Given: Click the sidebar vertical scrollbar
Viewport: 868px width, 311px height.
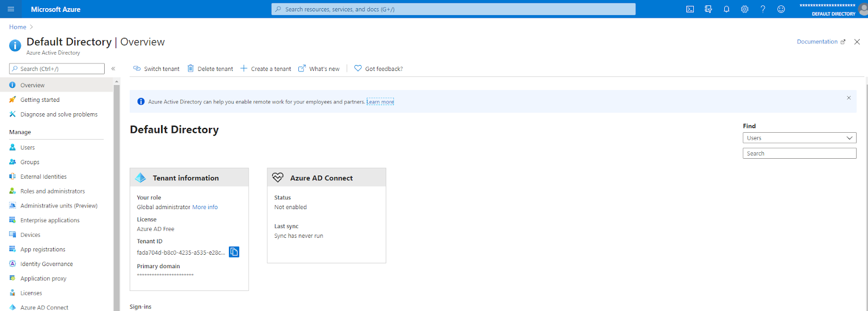Looking at the screenshot, I should [116, 195].
